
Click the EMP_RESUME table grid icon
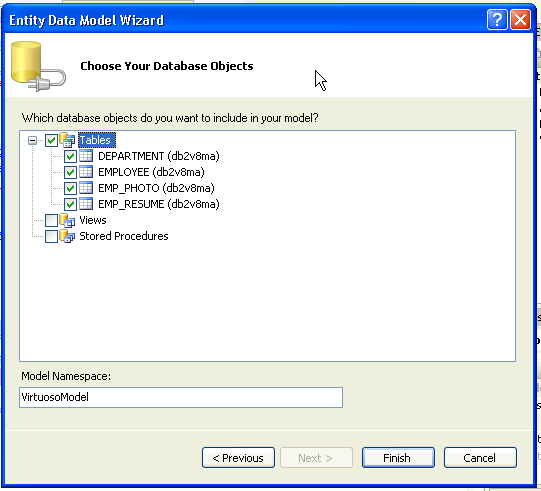point(86,204)
